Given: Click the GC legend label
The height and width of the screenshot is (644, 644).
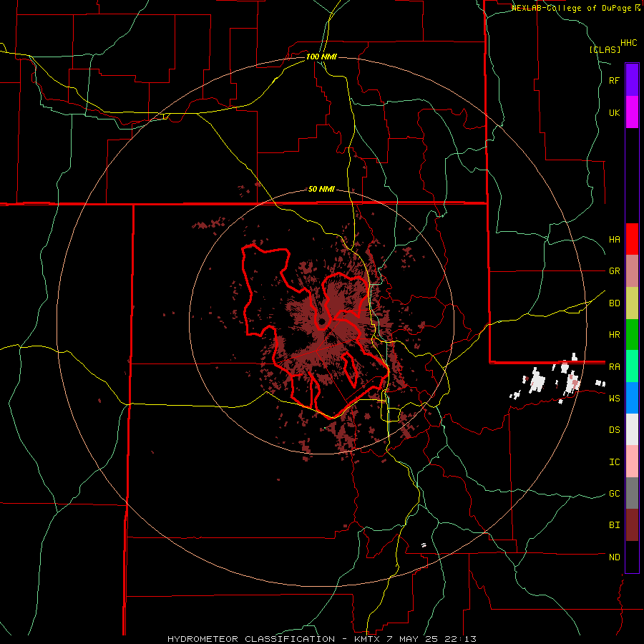Looking at the screenshot, I should coord(614,494).
